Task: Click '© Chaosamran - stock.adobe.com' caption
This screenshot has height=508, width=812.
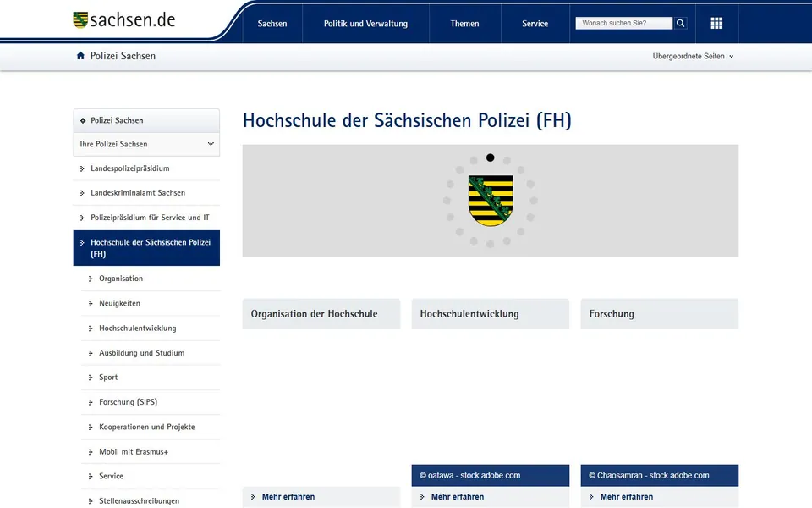Action: coord(649,475)
